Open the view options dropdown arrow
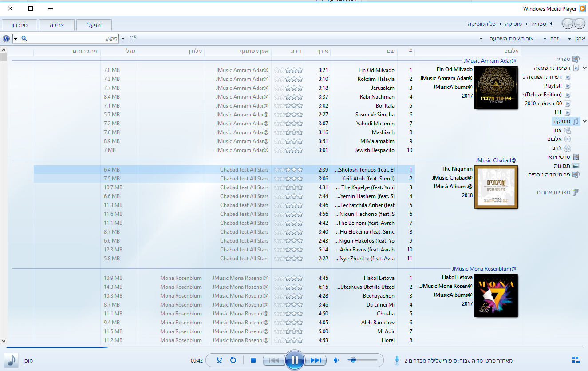 [123, 39]
